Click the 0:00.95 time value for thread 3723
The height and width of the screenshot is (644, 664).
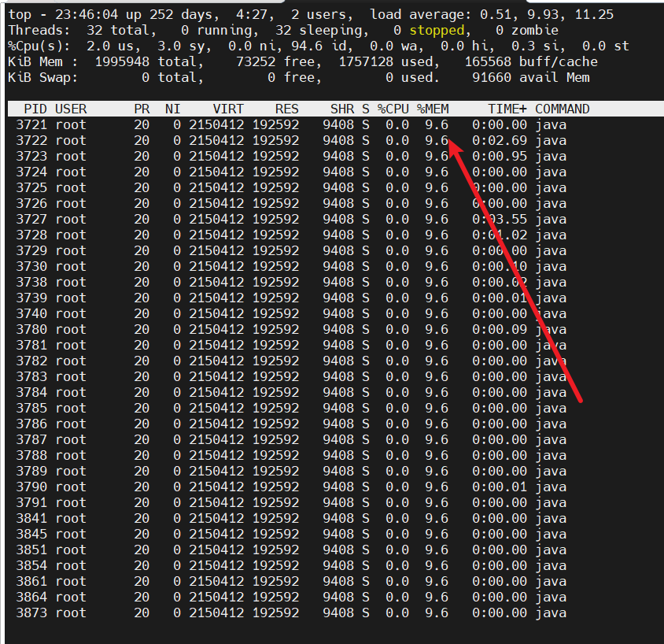tap(500, 156)
